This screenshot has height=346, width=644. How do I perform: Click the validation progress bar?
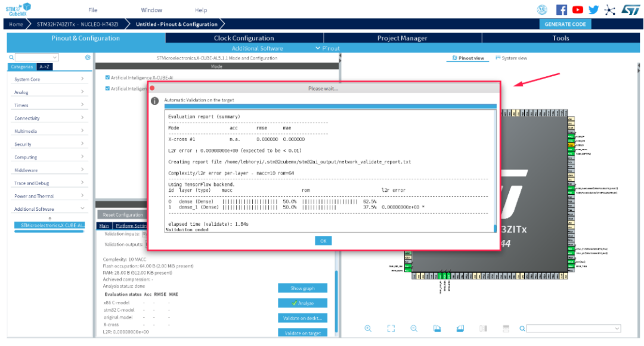pos(330,106)
